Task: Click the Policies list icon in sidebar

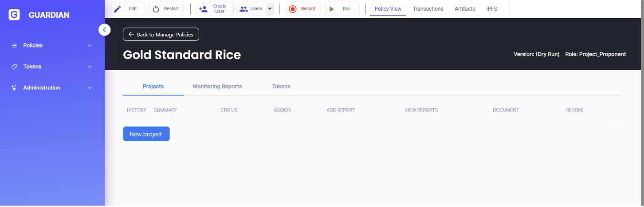Action: 14,45
